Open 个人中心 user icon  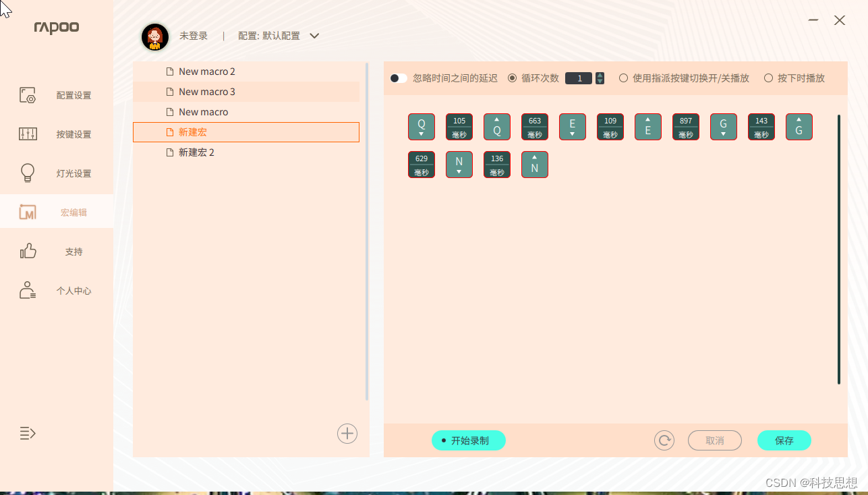coord(28,291)
